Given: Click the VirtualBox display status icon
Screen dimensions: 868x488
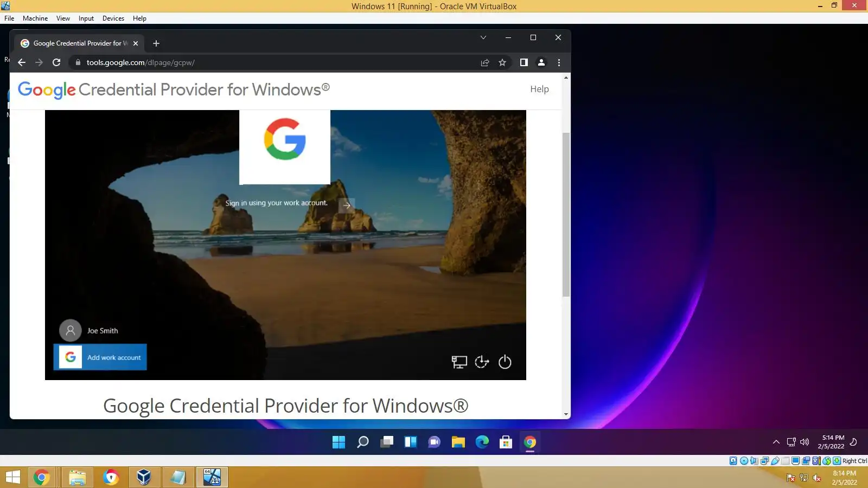Looking at the screenshot, I should 796,461.
